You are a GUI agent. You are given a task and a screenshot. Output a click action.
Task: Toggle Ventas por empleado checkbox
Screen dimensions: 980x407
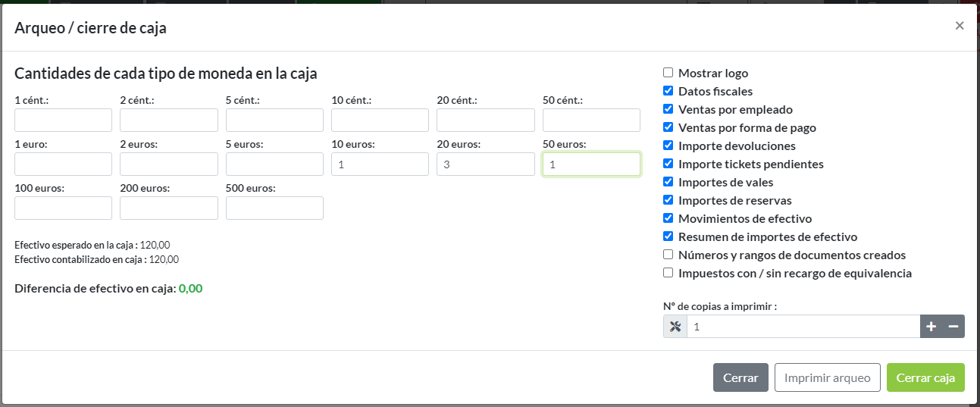tap(668, 109)
